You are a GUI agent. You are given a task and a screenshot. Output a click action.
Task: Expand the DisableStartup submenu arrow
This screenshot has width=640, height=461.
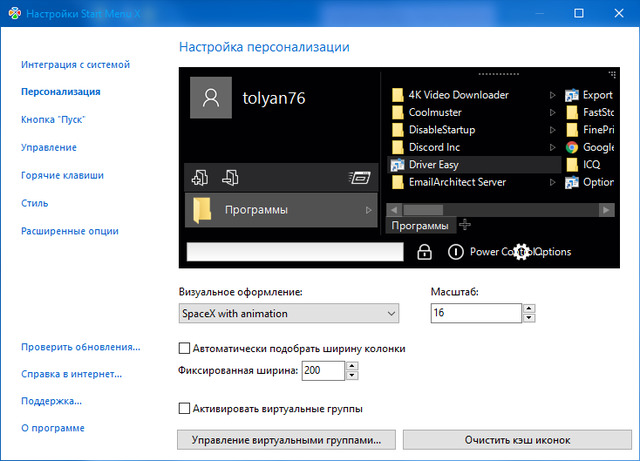click(552, 130)
